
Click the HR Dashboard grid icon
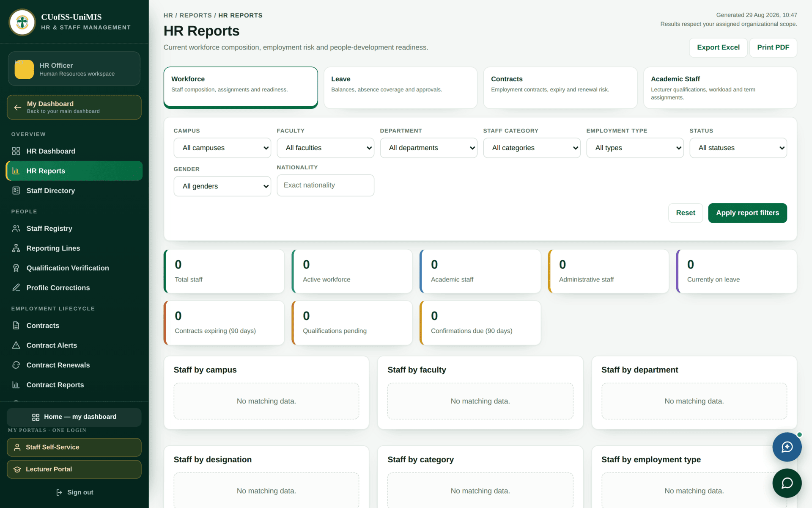point(16,151)
